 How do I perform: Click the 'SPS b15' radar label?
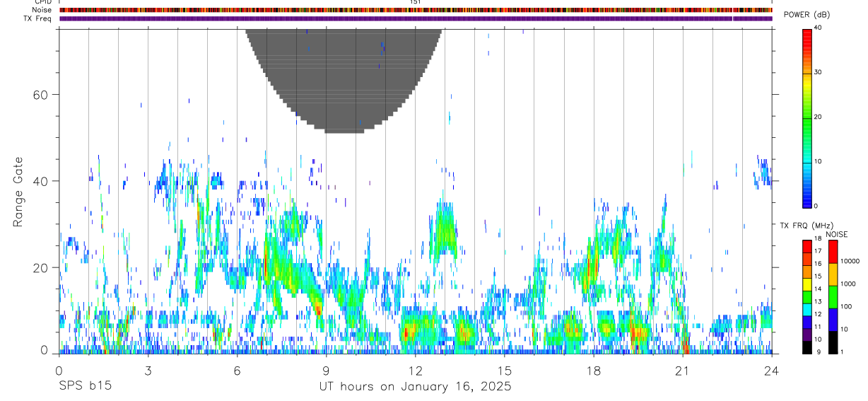coord(85,387)
